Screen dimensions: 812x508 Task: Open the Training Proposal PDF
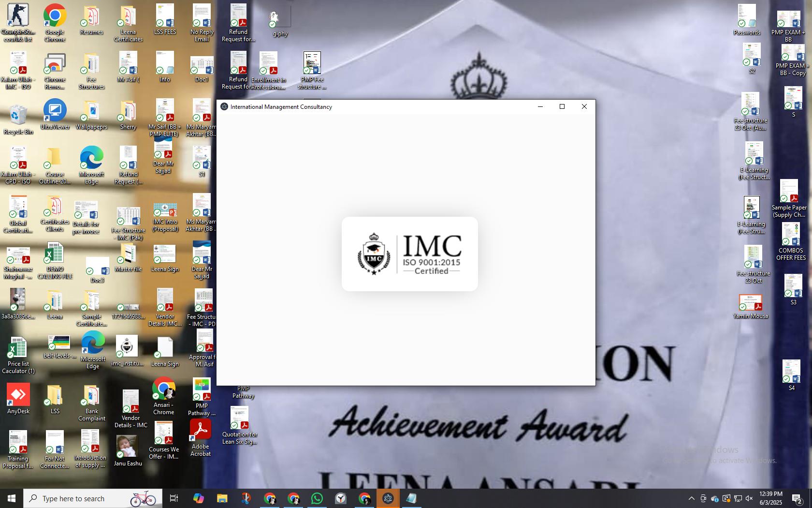click(x=18, y=450)
